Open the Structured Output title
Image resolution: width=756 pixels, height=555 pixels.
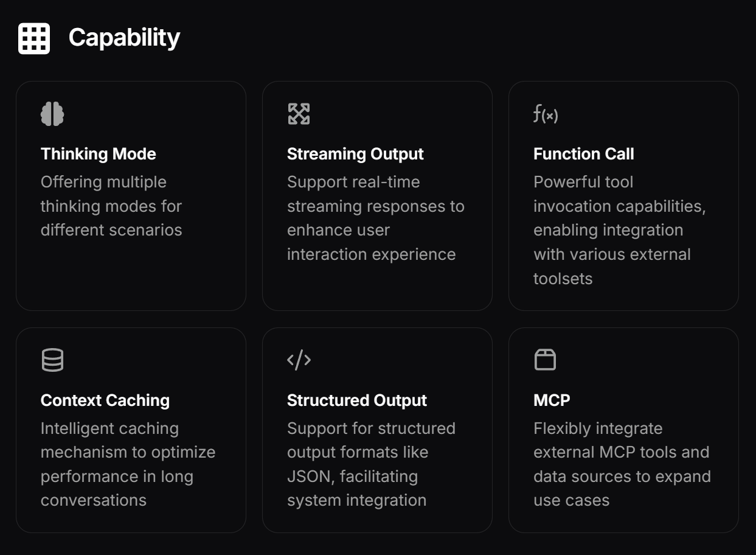point(357,400)
